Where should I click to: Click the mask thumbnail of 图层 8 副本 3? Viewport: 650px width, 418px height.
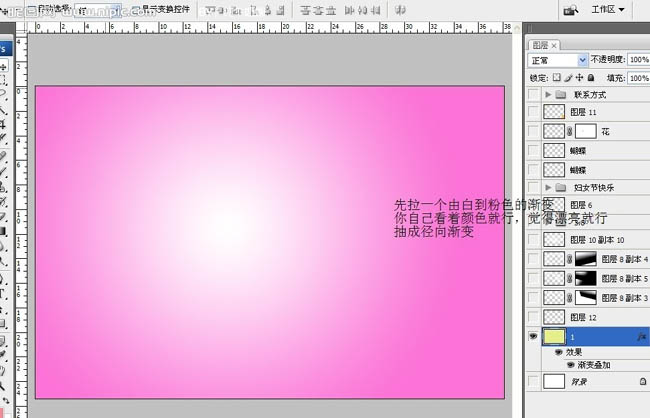point(586,298)
